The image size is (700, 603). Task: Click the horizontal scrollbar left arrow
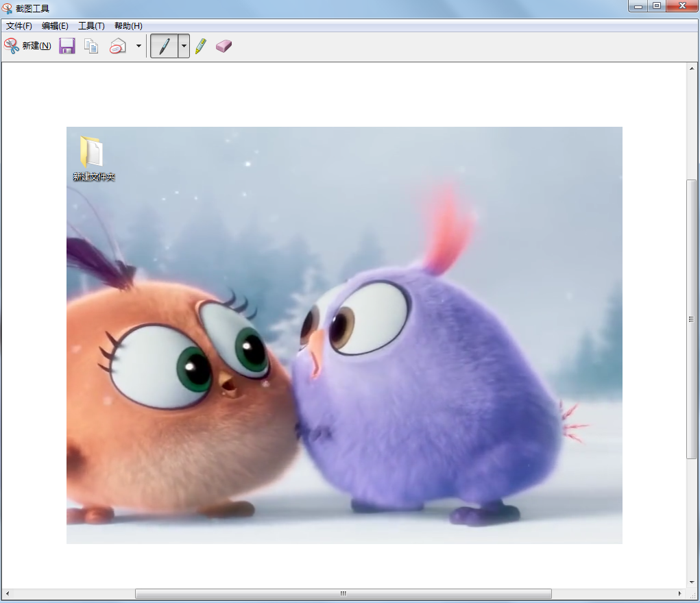[x=7, y=593]
